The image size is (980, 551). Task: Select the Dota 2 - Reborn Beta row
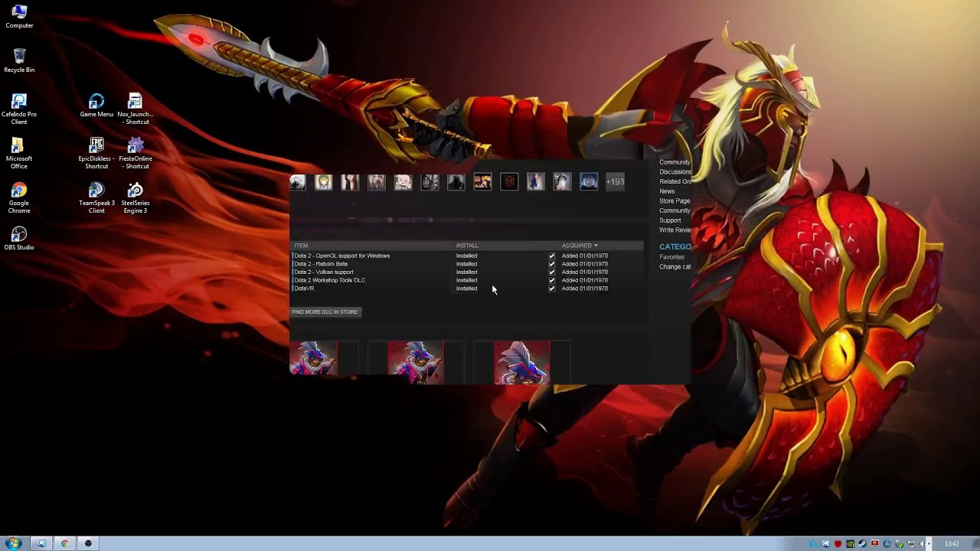pyautogui.click(x=467, y=264)
